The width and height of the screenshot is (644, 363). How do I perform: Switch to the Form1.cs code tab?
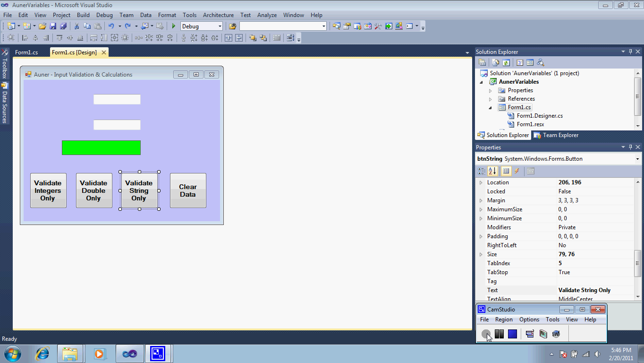pyautogui.click(x=26, y=52)
